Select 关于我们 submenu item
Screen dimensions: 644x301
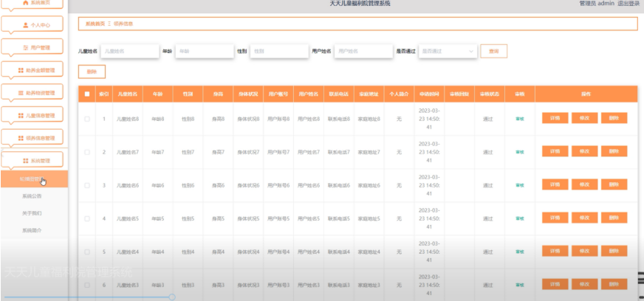pyautogui.click(x=32, y=213)
